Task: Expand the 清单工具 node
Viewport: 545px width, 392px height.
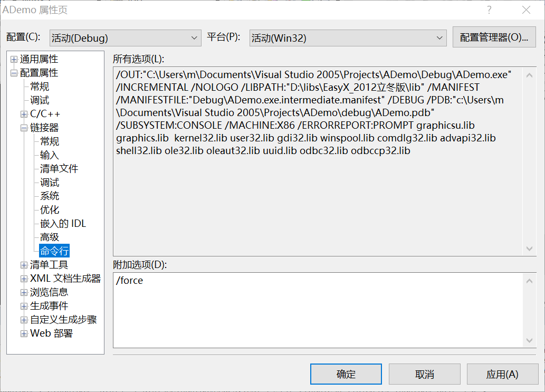Action: click(24, 265)
